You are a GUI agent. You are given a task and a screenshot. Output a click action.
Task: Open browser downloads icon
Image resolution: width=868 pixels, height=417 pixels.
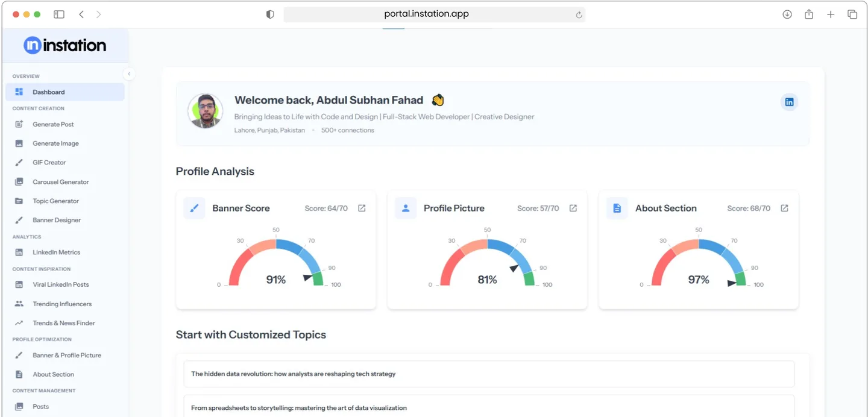coord(787,14)
